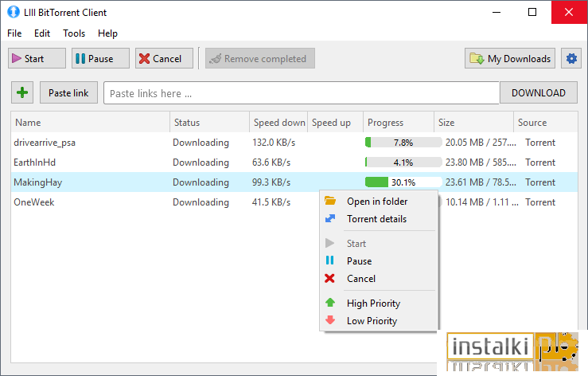Click the Paste link button
This screenshot has height=376, width=588.
tap(68, 92)
